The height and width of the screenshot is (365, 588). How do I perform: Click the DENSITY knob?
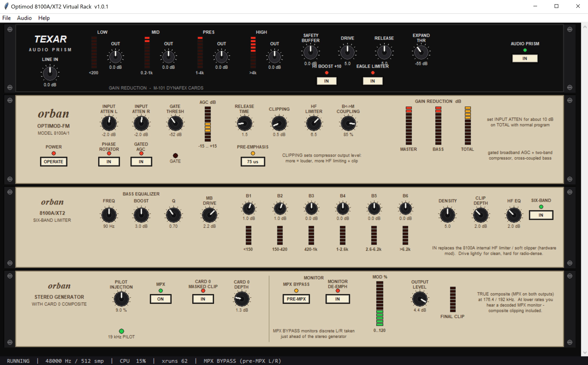tap(447, 215)
